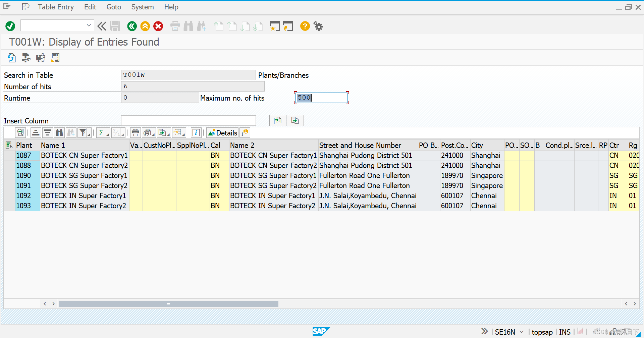Image resolution: width=644 pixels, height=338 pixels.
Task: Expand the status bar double-chevron
Action: [x=484, y=331]
